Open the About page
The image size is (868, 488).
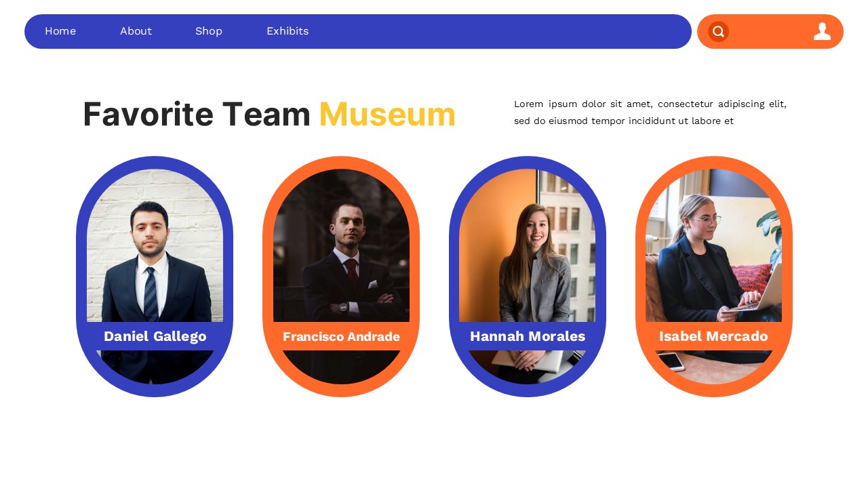(136, 31)
